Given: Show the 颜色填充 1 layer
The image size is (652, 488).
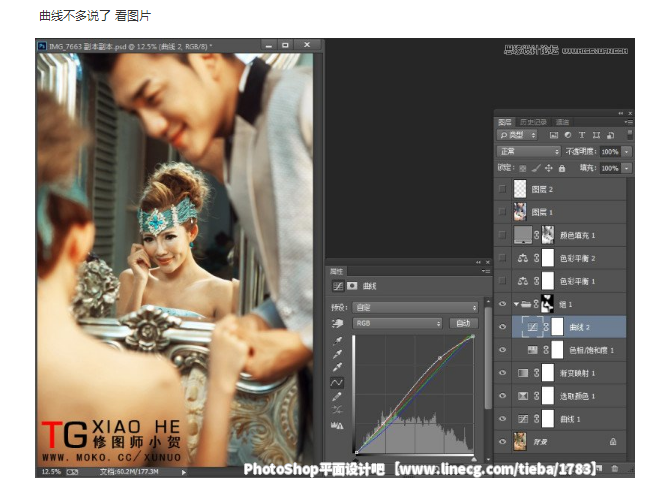Looking at the screenshot, I should click(x=502, y=235).
